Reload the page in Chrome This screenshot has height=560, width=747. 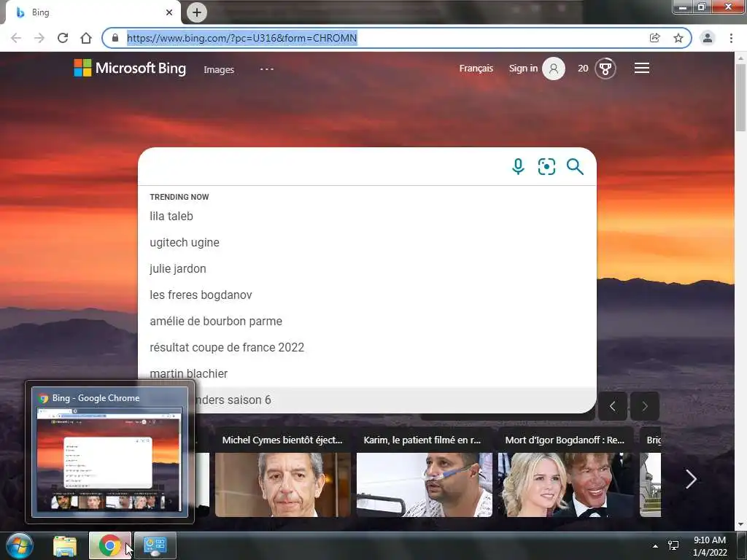[63, 38]
